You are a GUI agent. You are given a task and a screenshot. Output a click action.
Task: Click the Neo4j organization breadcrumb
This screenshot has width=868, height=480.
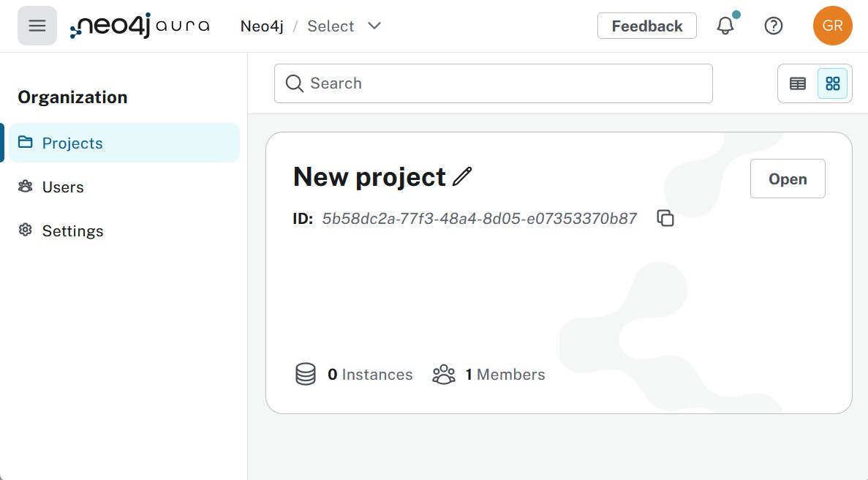click(x=262, y=26)
